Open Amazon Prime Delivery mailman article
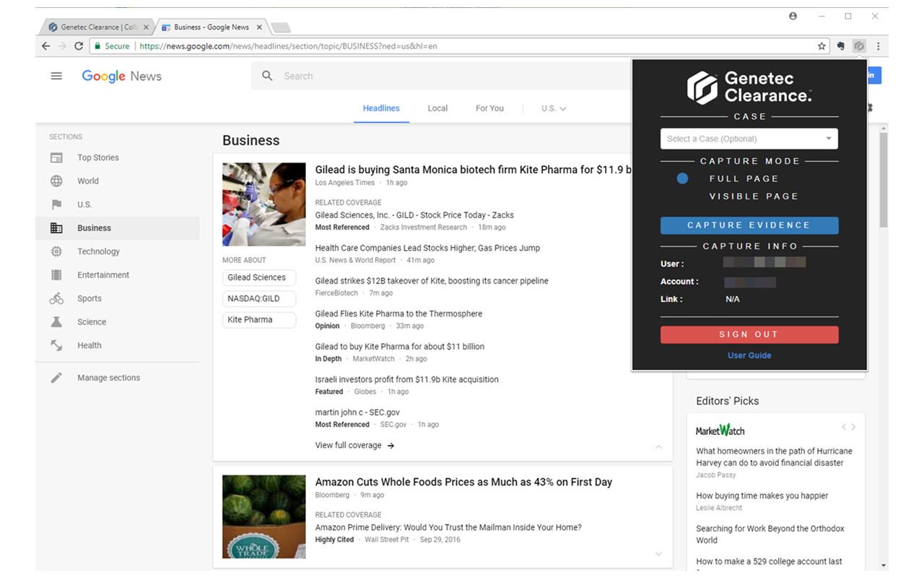Viewport: 924px width, 578px height. pos(448,527)
